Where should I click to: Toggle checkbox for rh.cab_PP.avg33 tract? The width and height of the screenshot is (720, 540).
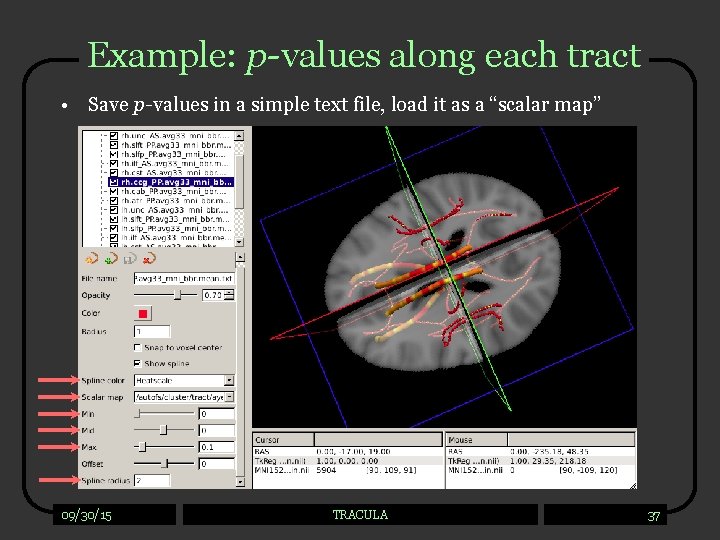114,191
